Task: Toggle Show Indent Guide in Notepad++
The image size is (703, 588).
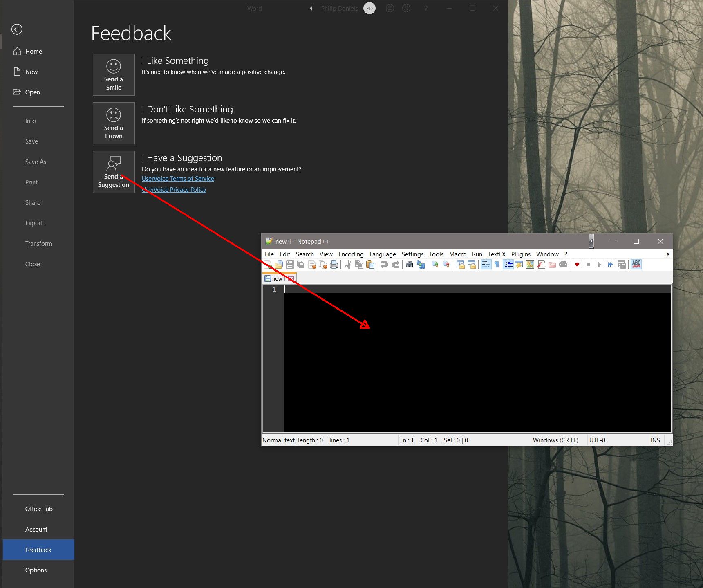Action: (x=508, y=265)
